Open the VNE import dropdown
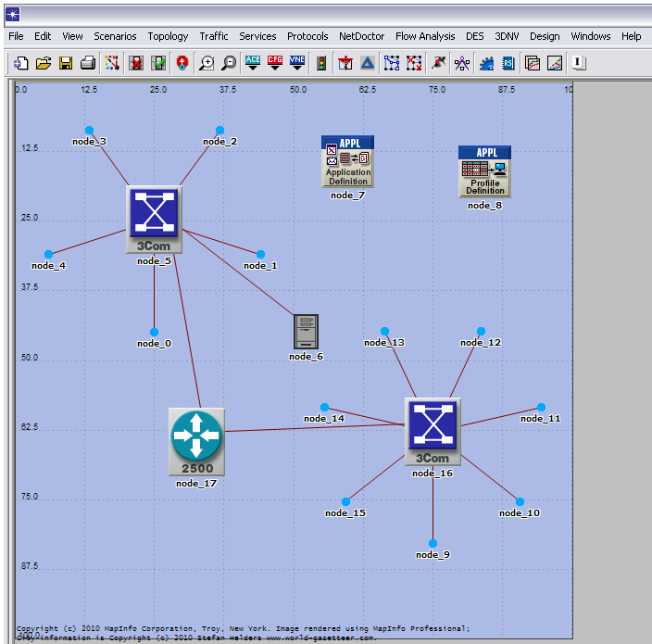 pos(297,63)
